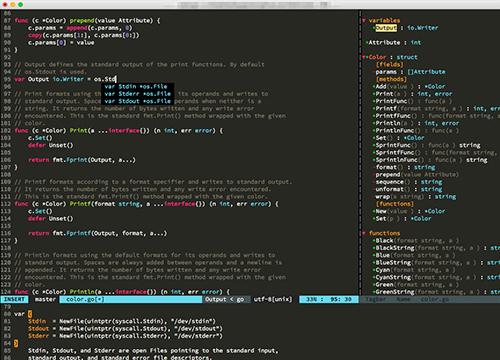Select params : []Attribute field

[x=410, y=72]
